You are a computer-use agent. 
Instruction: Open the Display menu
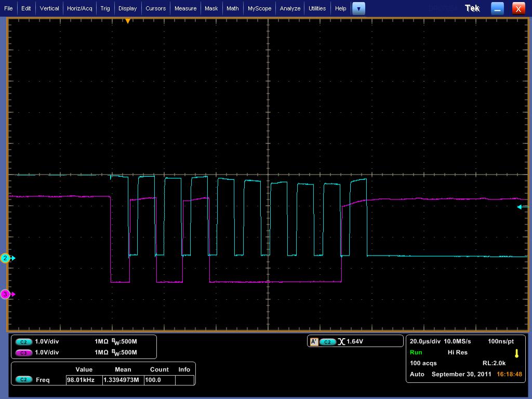point(128,8)
